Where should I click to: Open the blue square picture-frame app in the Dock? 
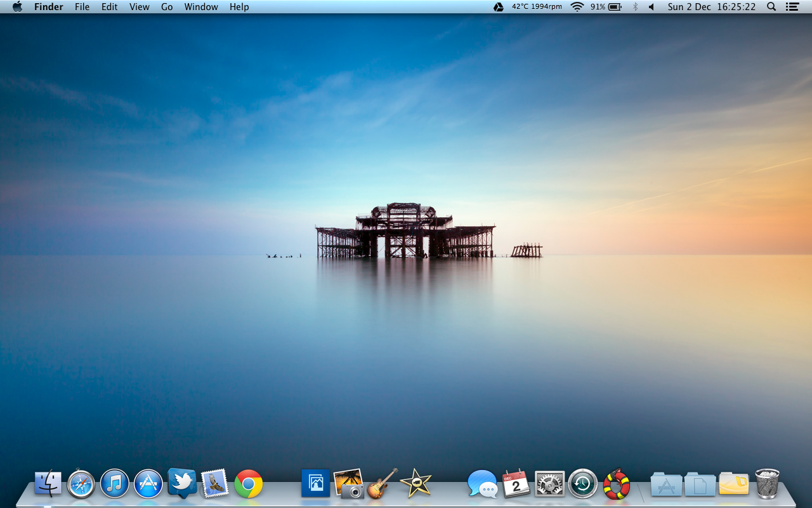(316, 483)
